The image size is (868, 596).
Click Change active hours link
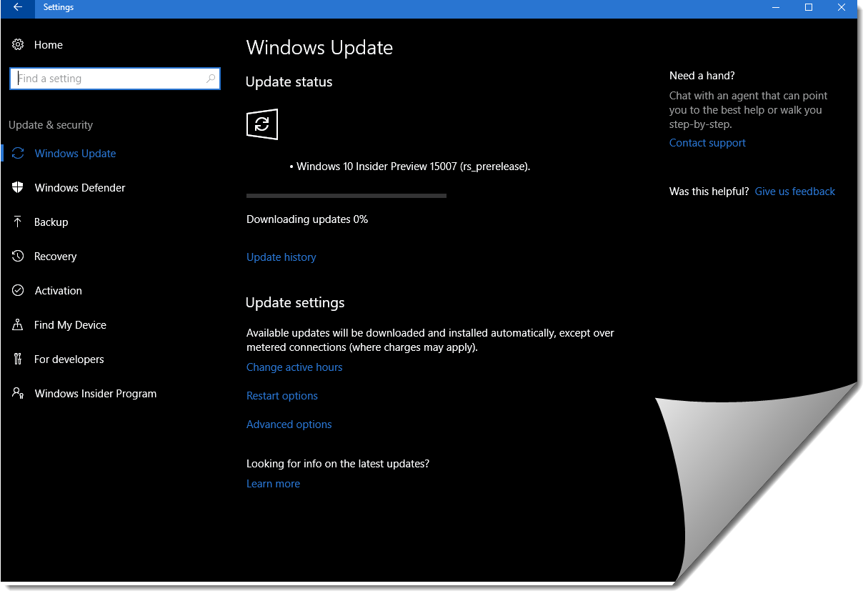click(294, 367)
